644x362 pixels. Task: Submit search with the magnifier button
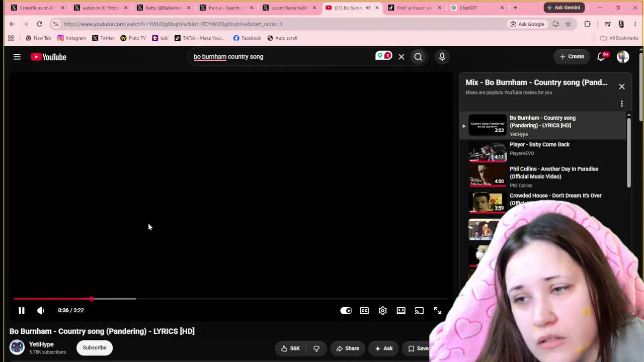pyautogui.click(x=418, y=57)
